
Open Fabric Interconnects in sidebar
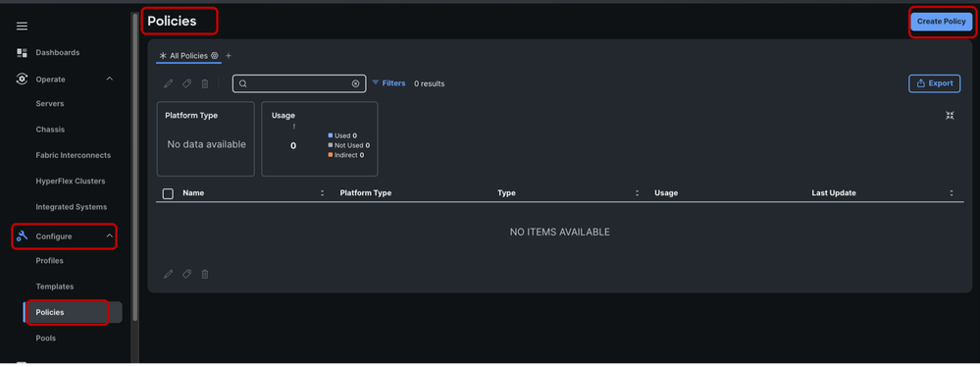tap(74, 155)
